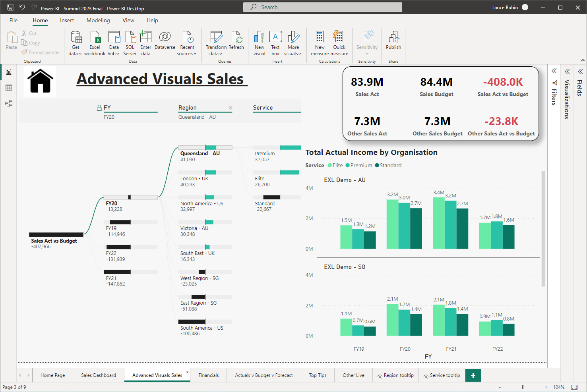Open the Insert ribbon tab
Screen dimensions: 587x392
pyautogui.click(x=67, y=20)
